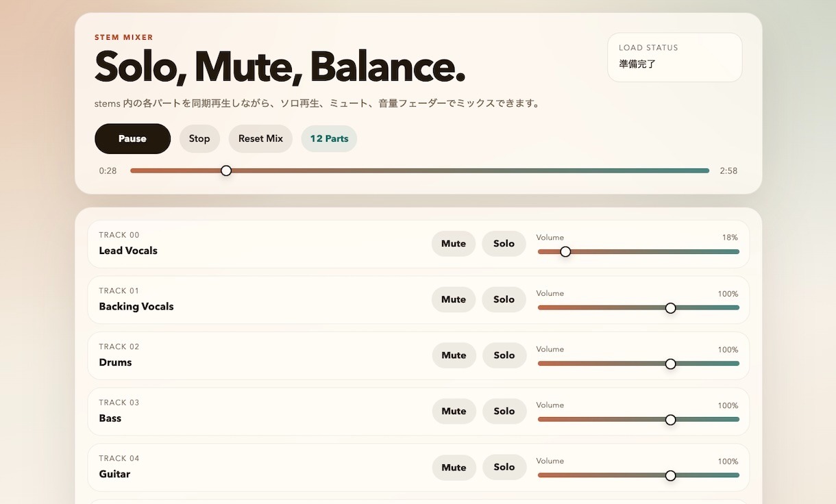Click the Lead Vocals volume slider handle
836x504 pixels.
point(565,252)
